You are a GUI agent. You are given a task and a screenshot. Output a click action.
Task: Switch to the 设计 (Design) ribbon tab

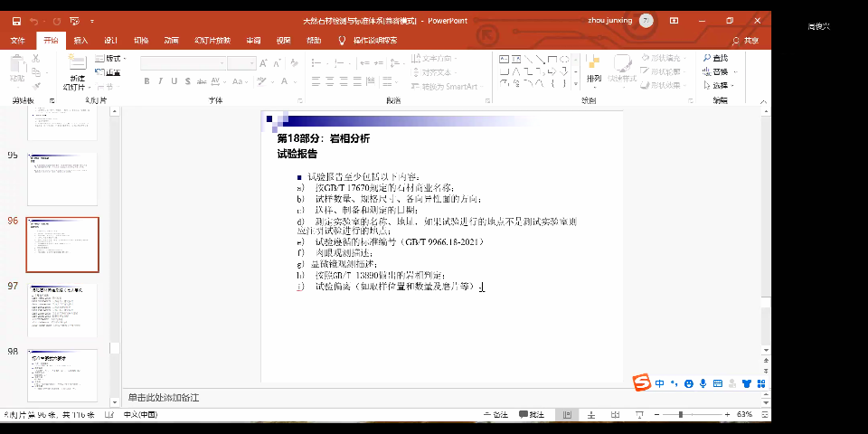coord(110,41)
